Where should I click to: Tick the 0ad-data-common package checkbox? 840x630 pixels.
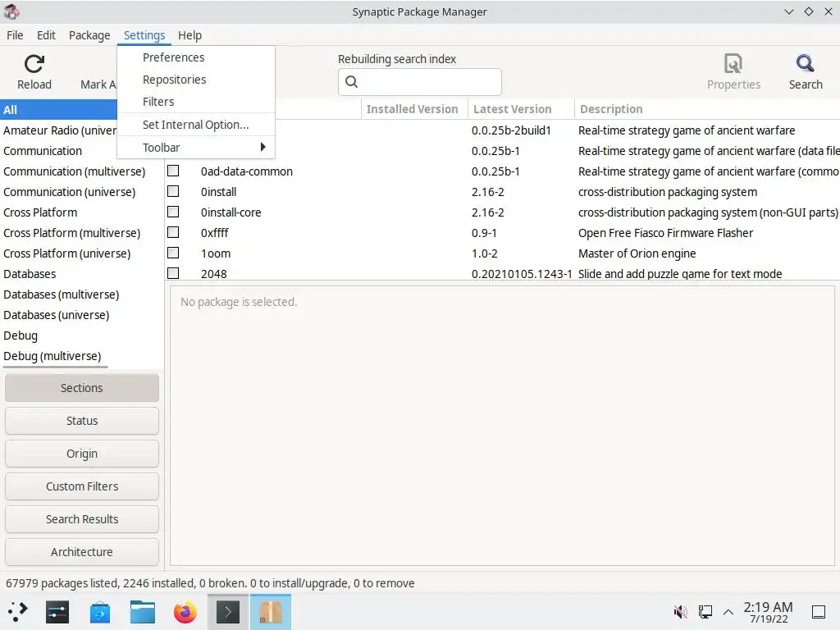point(173,171)
